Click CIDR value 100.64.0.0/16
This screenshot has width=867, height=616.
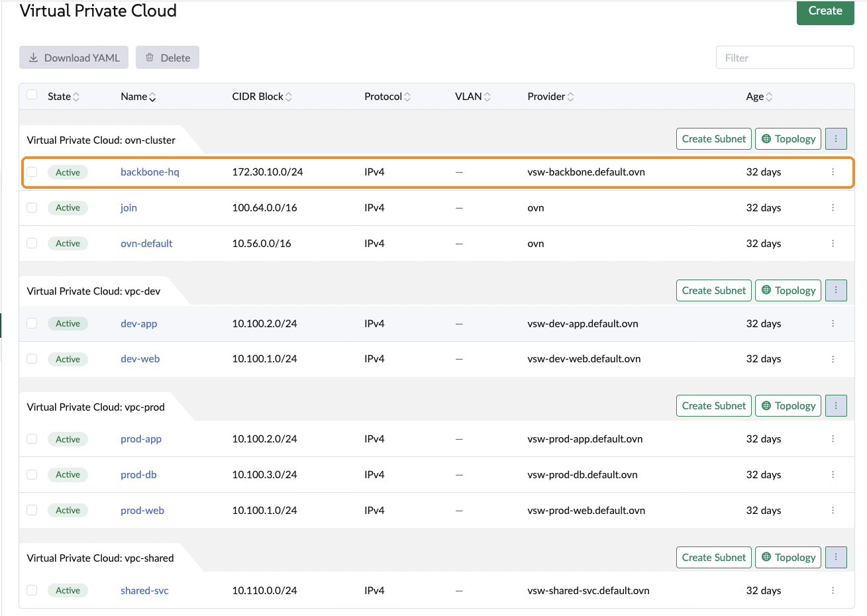tap(264, 208)
